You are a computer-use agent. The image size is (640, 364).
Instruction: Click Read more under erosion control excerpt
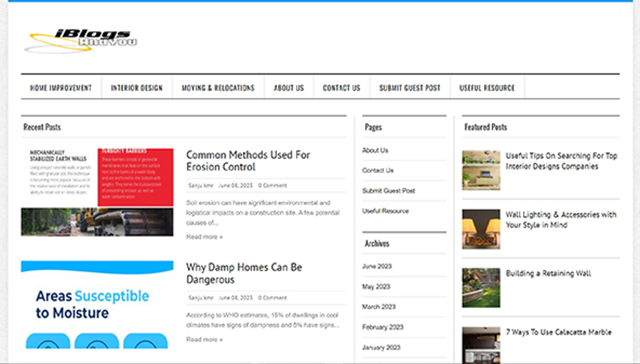pyautogui.click(x=204, y=237)
